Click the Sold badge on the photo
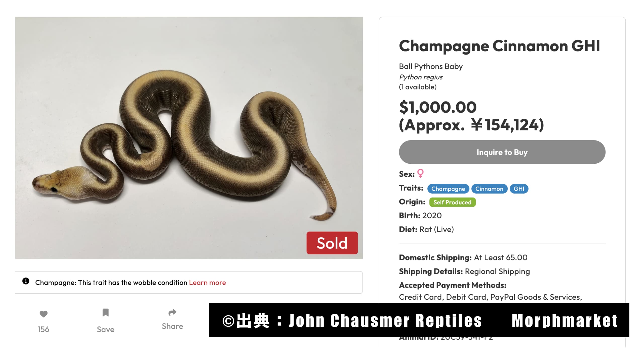The height and width of the screenshot is (362, 644). 332,243
